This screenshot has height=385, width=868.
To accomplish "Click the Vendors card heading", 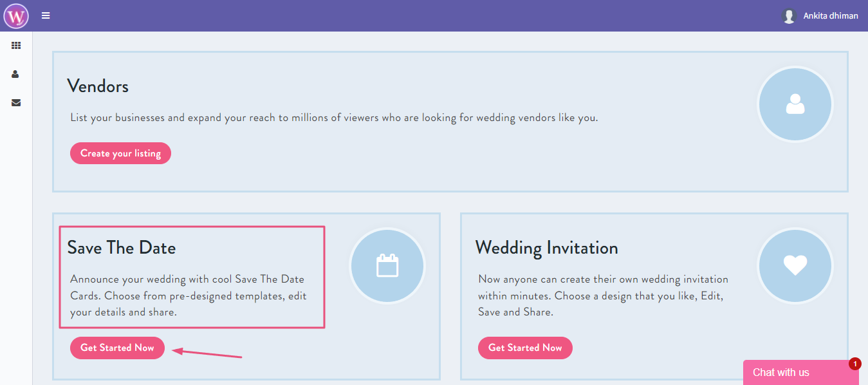I will 98,86.
